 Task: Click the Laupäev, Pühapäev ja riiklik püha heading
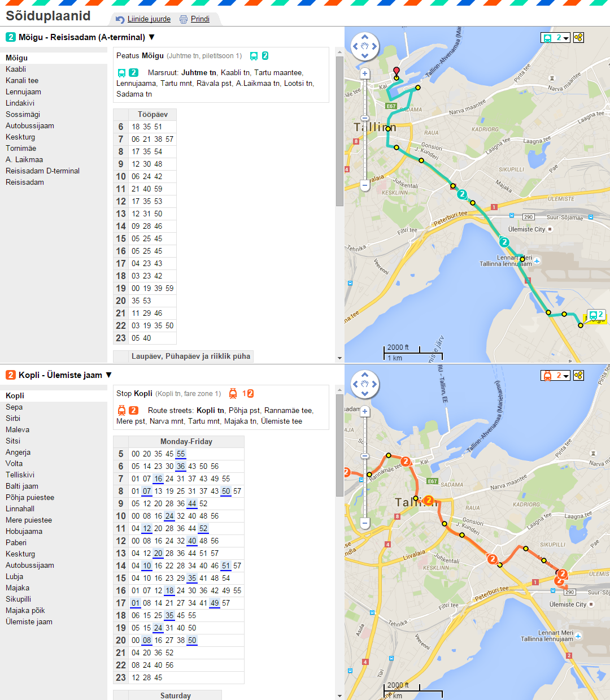point(191,356)
